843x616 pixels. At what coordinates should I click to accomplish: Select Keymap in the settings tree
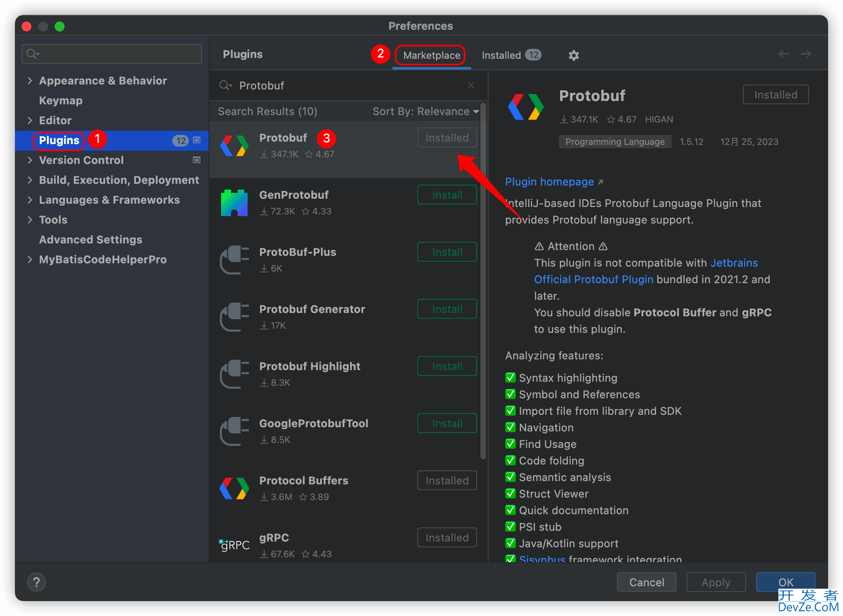point(61,100)
